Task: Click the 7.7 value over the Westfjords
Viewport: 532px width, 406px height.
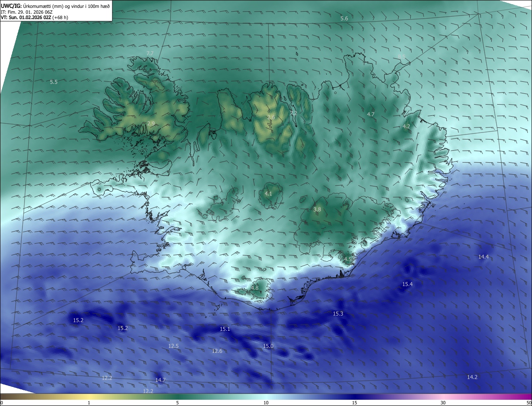Action: coord(150,53)
